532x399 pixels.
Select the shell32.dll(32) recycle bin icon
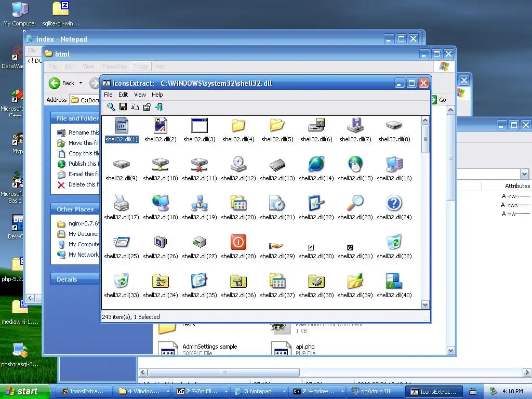click(x=394, y=242)
